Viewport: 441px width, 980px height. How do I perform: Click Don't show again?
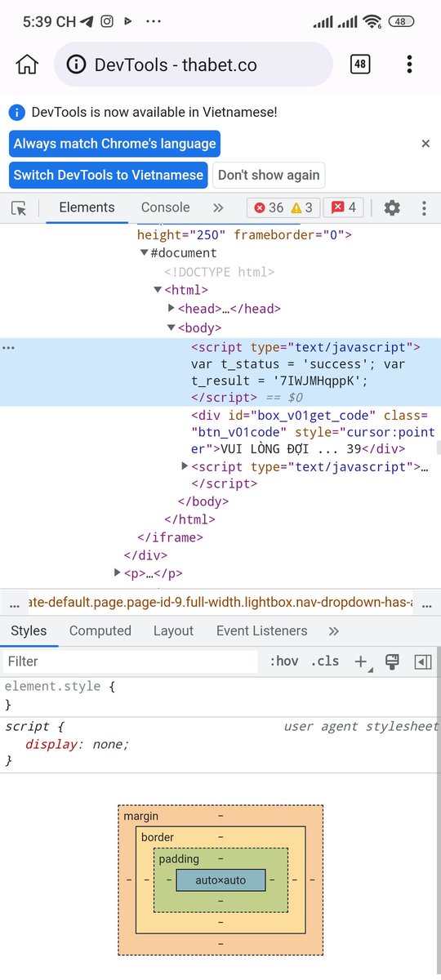[268, 175]
